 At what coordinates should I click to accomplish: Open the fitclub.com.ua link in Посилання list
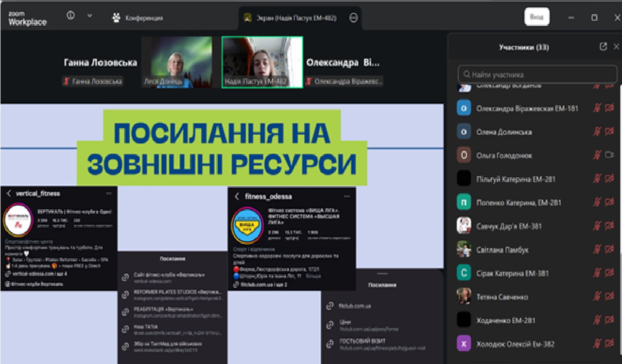pyautogui.click(x=355, y=306)
